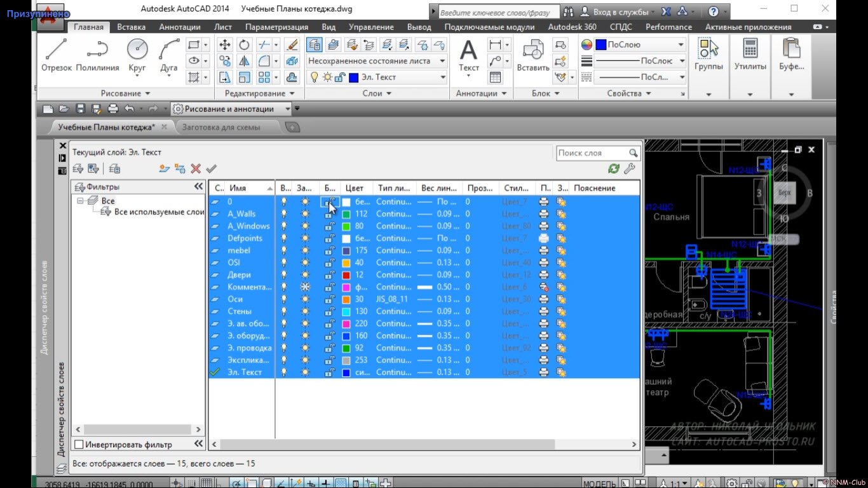The width and height of the screenshot is (868, 488).
Task: Switch to the Управление ribbon tab
Action: click(371, 27)
